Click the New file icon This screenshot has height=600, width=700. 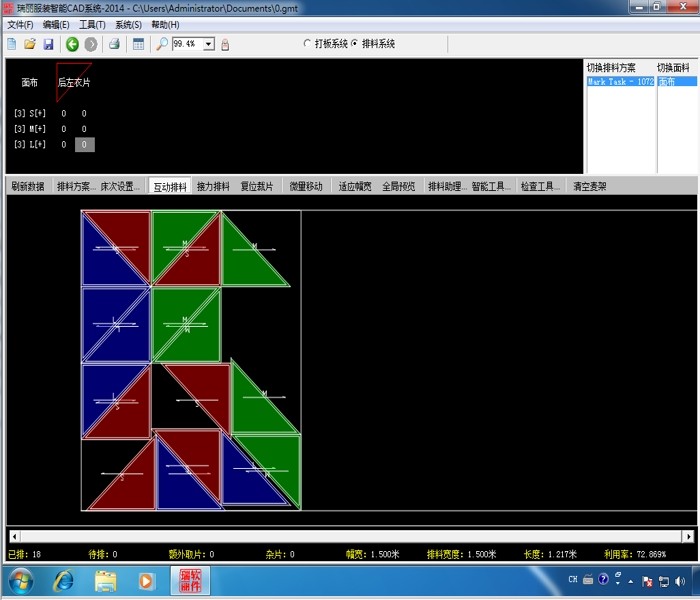(12, 44)
